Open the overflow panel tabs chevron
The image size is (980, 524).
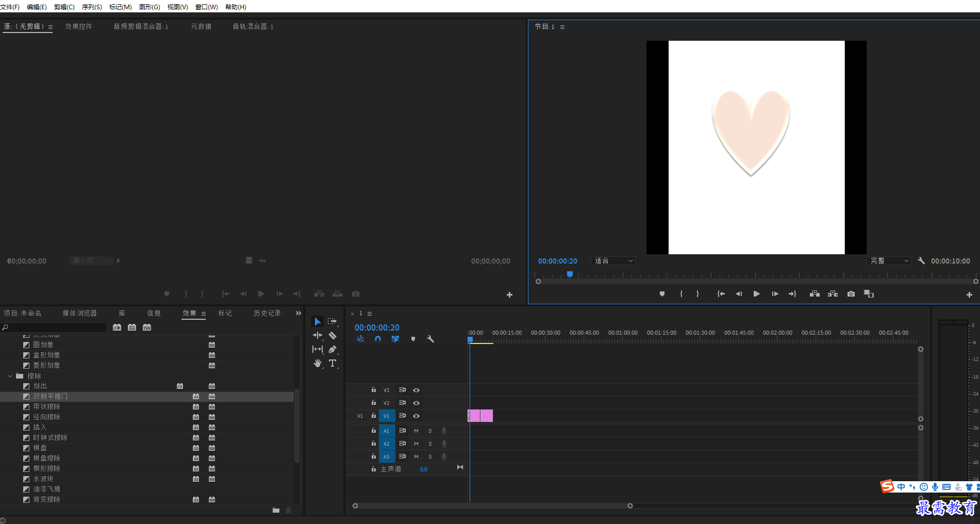click(298, 313)
